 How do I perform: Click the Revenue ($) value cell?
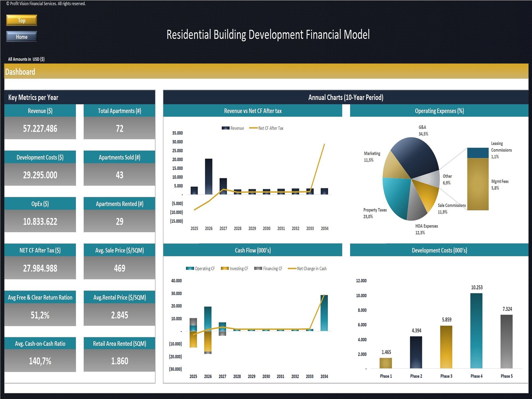40,128
